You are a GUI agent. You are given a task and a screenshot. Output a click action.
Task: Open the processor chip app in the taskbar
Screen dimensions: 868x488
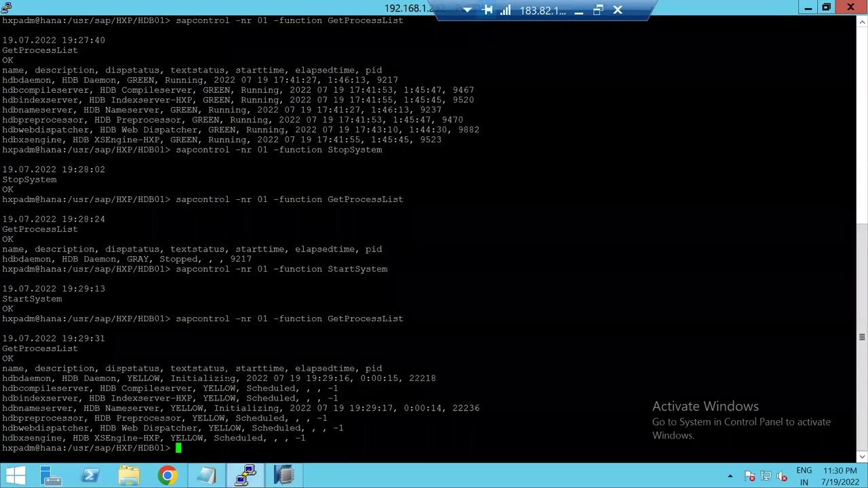[285, 475]
